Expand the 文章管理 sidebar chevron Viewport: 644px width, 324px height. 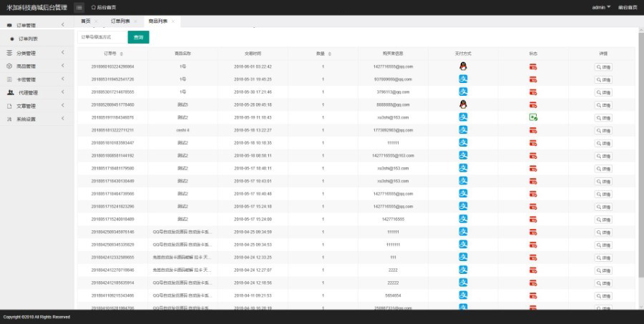click(63, 105)
